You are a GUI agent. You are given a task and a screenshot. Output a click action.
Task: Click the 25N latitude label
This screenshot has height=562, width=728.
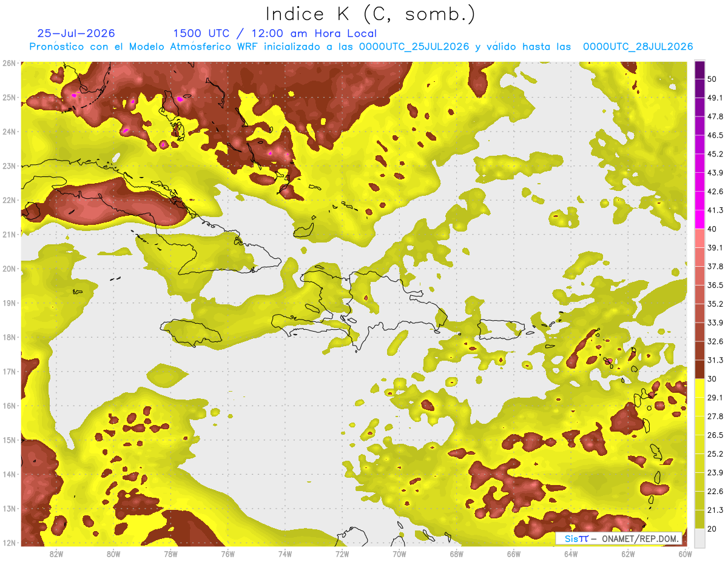(x=9, y=97)
